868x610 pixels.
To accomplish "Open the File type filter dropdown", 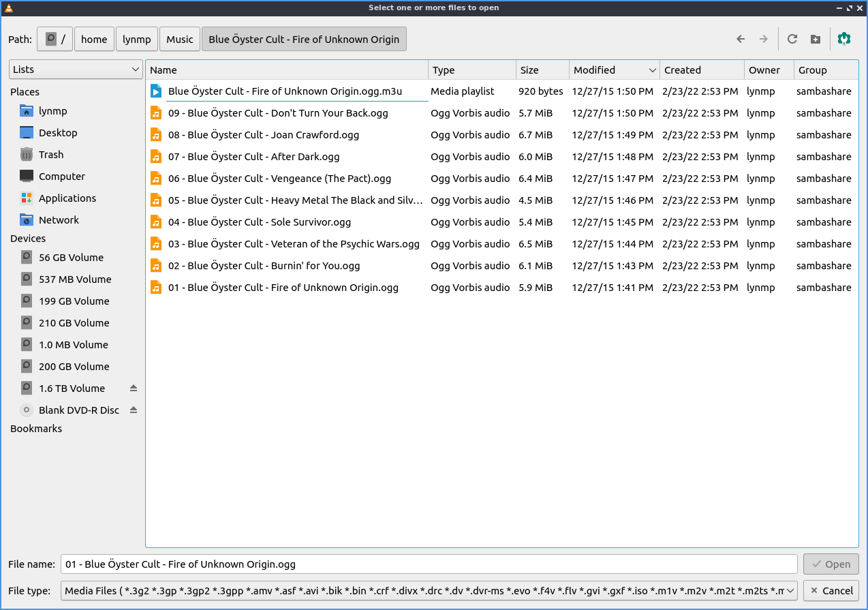I will (x=429, y=591).
